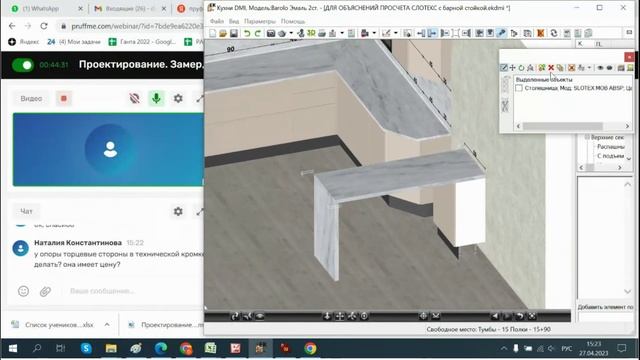Viewport: 640px width, 360px height.
Task: Expand the Список учеников.xlsx download options chevron
Action: (x=107, y=325)
